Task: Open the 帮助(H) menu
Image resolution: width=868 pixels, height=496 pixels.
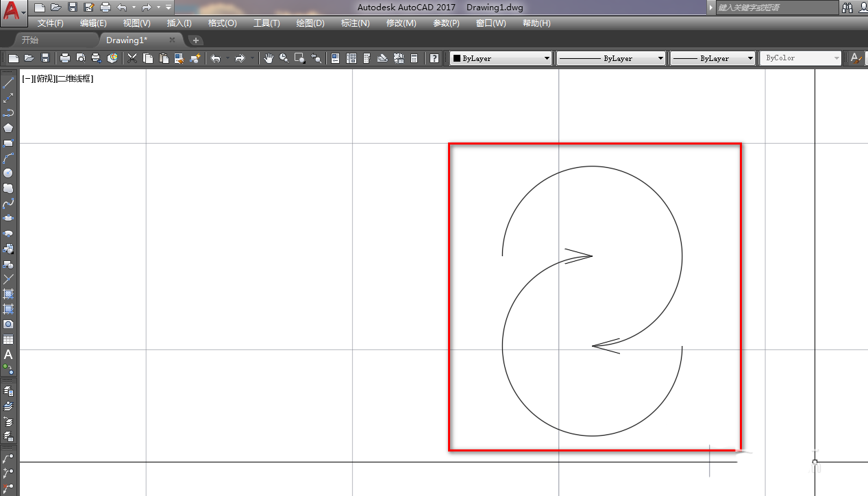Action: pos(536,23)
